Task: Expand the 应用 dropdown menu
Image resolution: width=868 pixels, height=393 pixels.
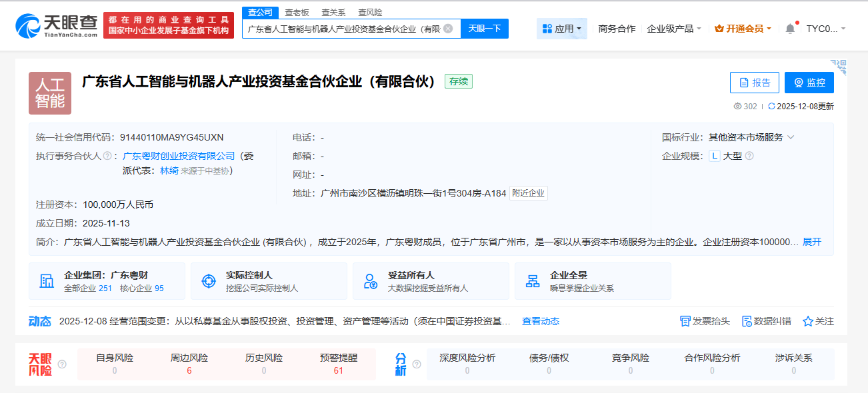Action: (562, 29)
